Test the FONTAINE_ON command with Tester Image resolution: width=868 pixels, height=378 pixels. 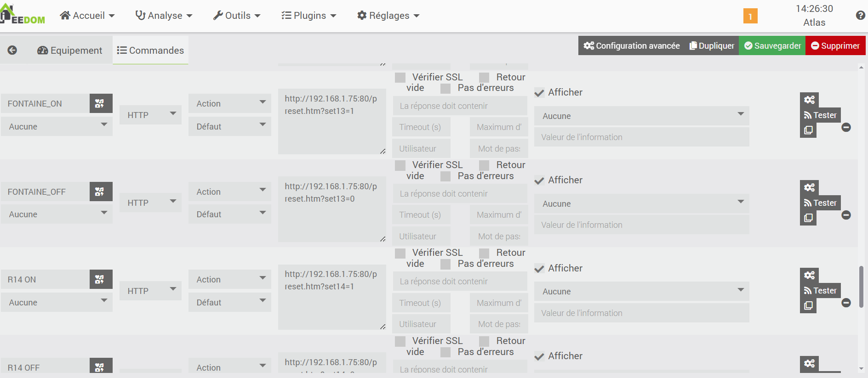(820, 115)
